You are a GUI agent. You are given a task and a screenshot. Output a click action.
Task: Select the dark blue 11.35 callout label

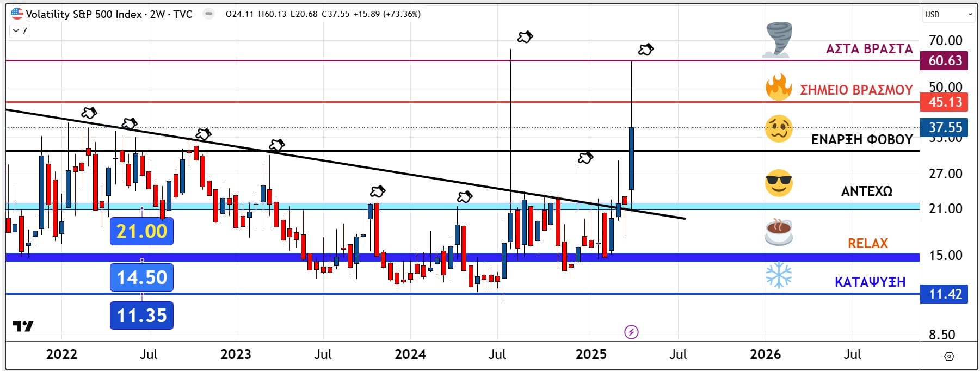tap(141, 316)
